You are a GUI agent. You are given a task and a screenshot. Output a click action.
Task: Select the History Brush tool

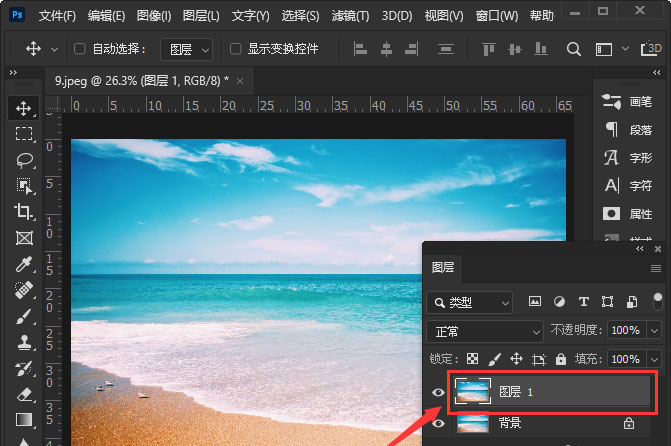point(24,369)
